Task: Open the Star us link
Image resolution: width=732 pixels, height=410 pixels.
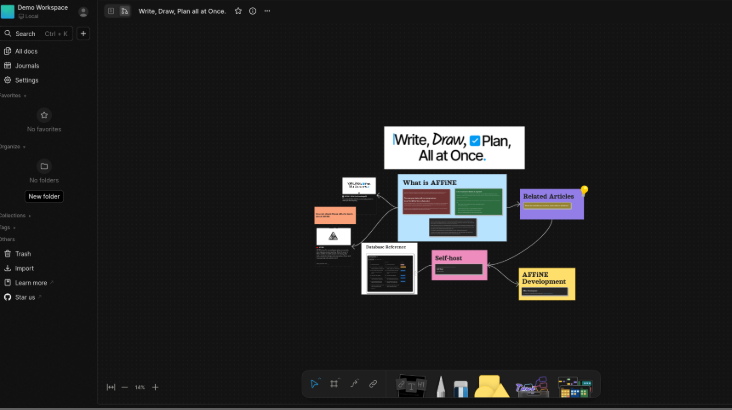Action: pyautogui.click(x=25, y=297)
